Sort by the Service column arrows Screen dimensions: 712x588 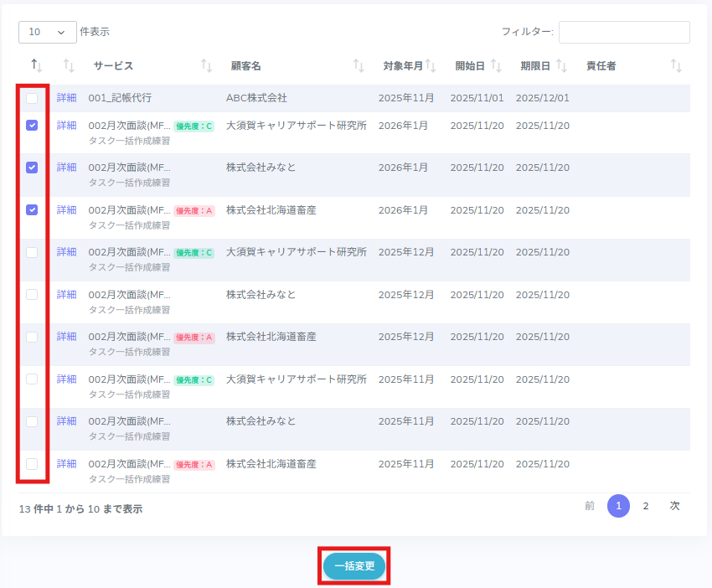click(206, 65)
